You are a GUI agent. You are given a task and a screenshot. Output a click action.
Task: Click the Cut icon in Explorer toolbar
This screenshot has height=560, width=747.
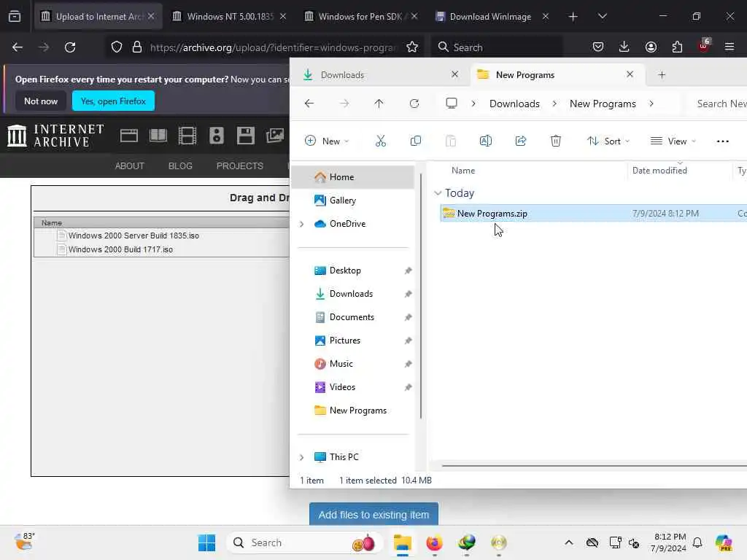click(x=380, y=141)
